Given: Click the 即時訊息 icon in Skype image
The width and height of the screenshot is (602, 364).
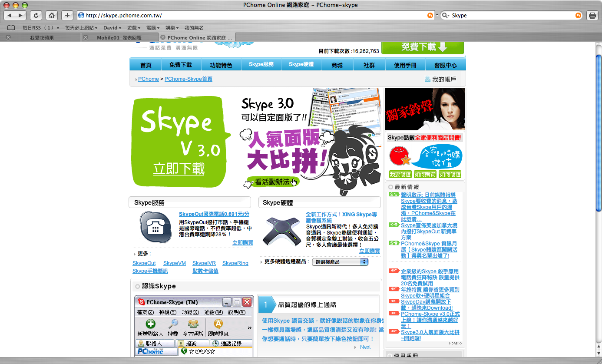Looking at the screenshot, I should tap(218, 324).
